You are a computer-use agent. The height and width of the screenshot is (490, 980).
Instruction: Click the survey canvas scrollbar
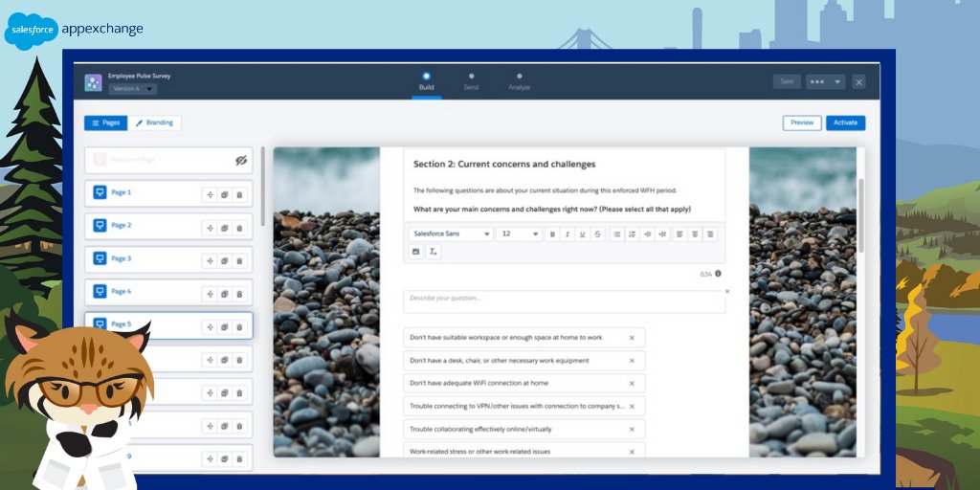[x=861, y=215]
